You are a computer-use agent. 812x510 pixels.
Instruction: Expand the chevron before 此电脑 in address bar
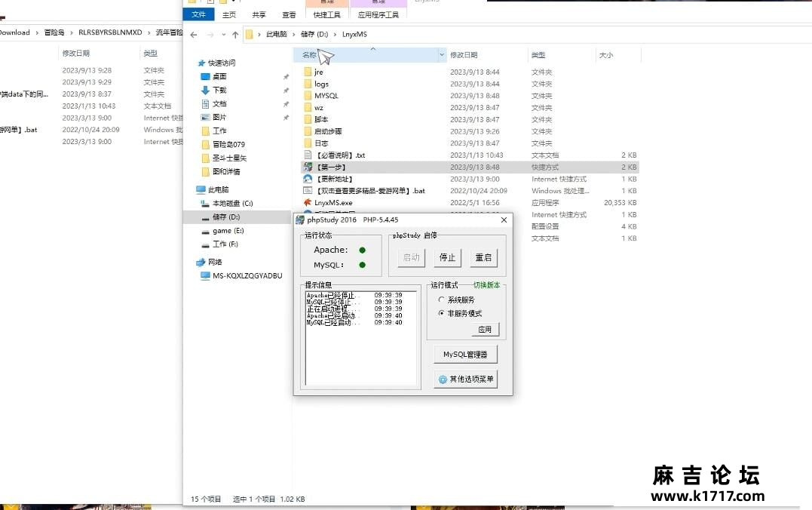(x=259, y=34)
